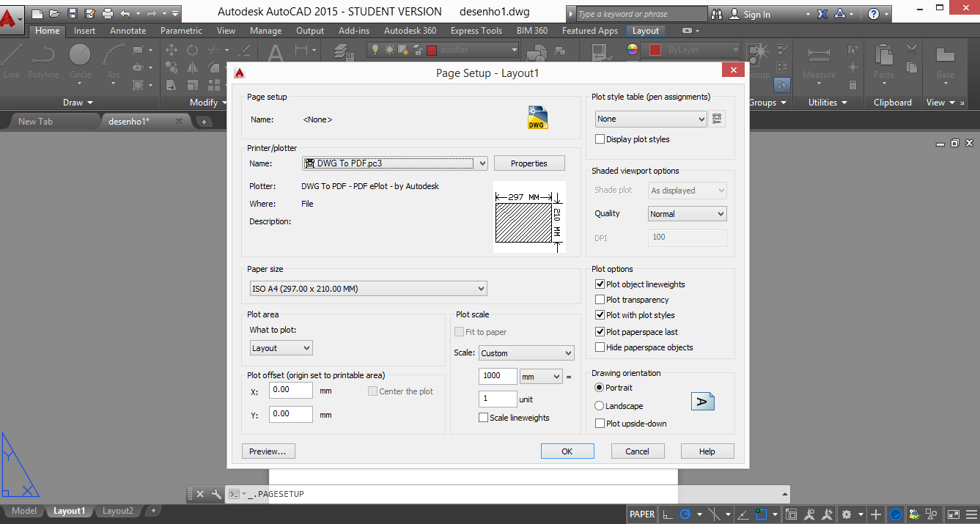Image resolution: width=980 pixels, height=524 pixels.
Task: Enable Scale lineweights checkbox
Action: point(483,418)
